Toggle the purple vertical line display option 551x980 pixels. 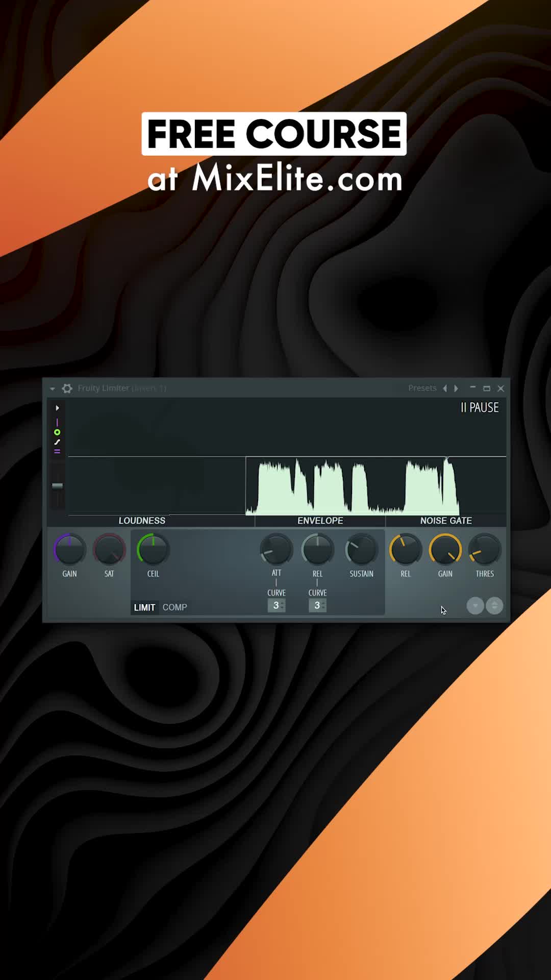(57, 423)
